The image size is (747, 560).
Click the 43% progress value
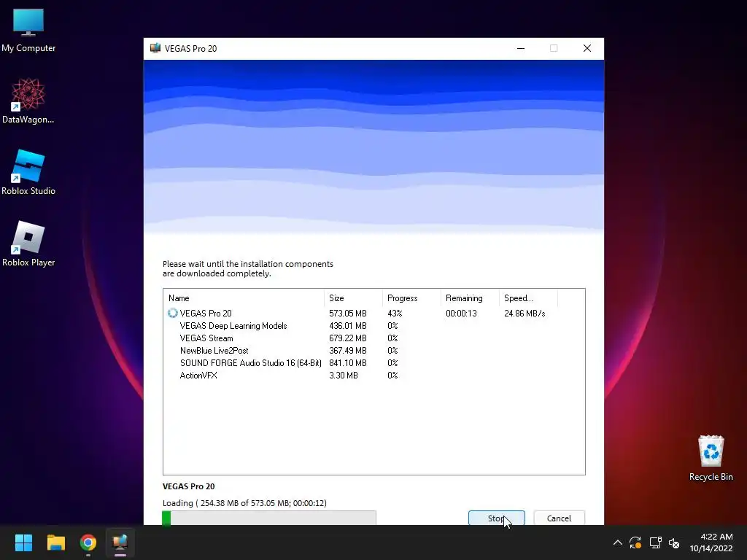(395, 314)
